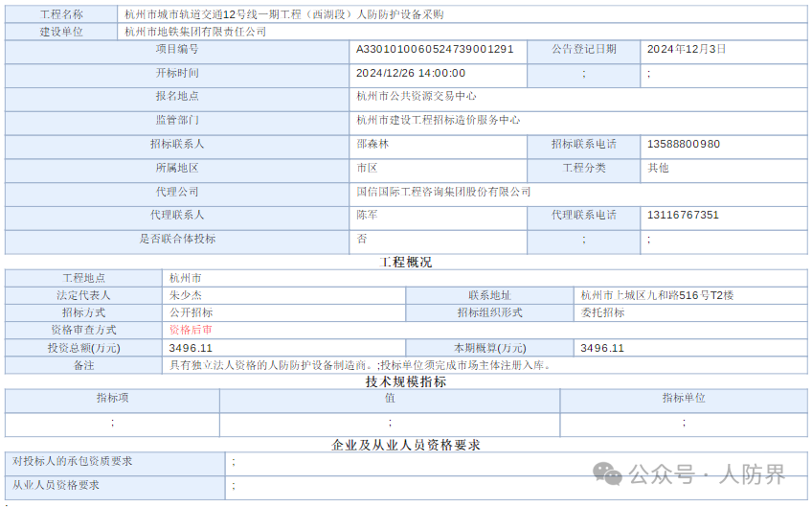Click the 对投标人的承包资质要求 label
Viewport: 812px width, 507px height.
72,461
